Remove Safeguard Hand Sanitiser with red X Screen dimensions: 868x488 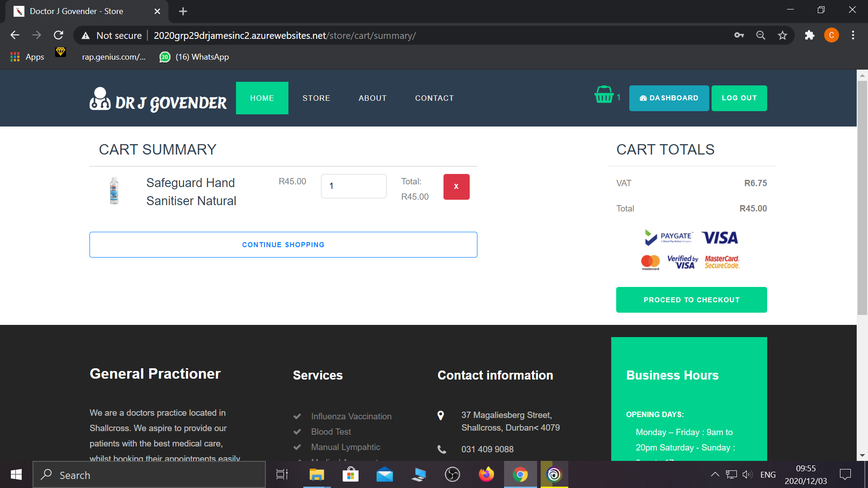[x=456, y=187]
